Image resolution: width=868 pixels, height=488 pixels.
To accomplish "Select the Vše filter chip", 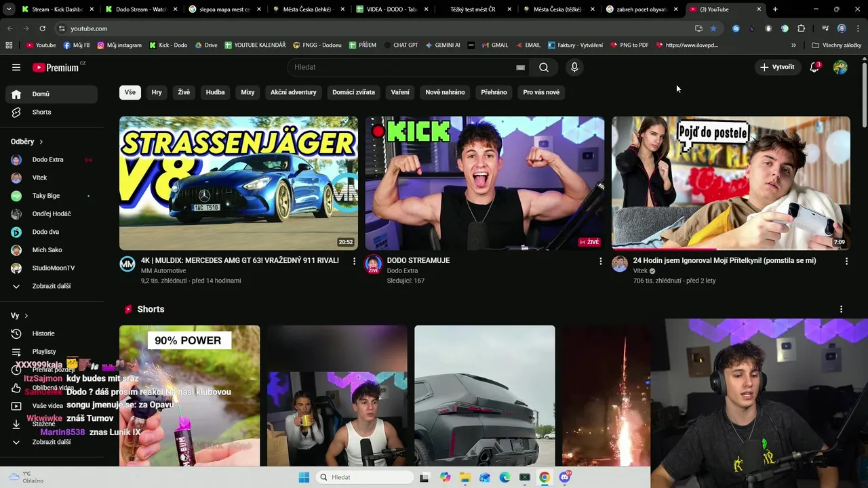I will 130,92.
